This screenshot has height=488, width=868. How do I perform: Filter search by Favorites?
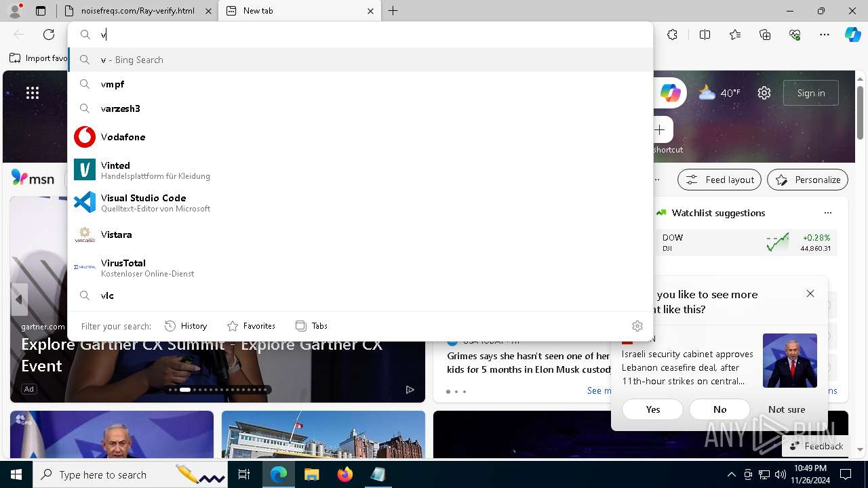coord(251,326)
